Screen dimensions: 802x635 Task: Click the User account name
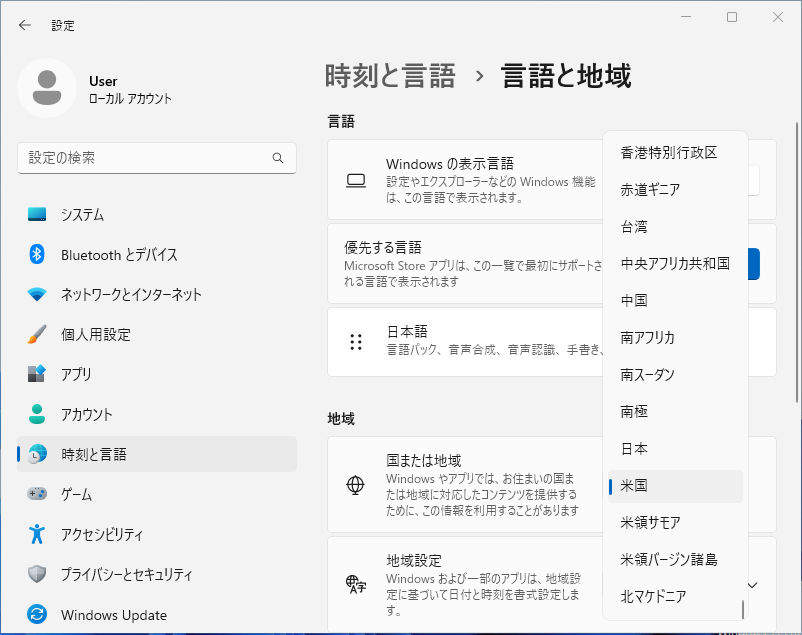[103, 81]
